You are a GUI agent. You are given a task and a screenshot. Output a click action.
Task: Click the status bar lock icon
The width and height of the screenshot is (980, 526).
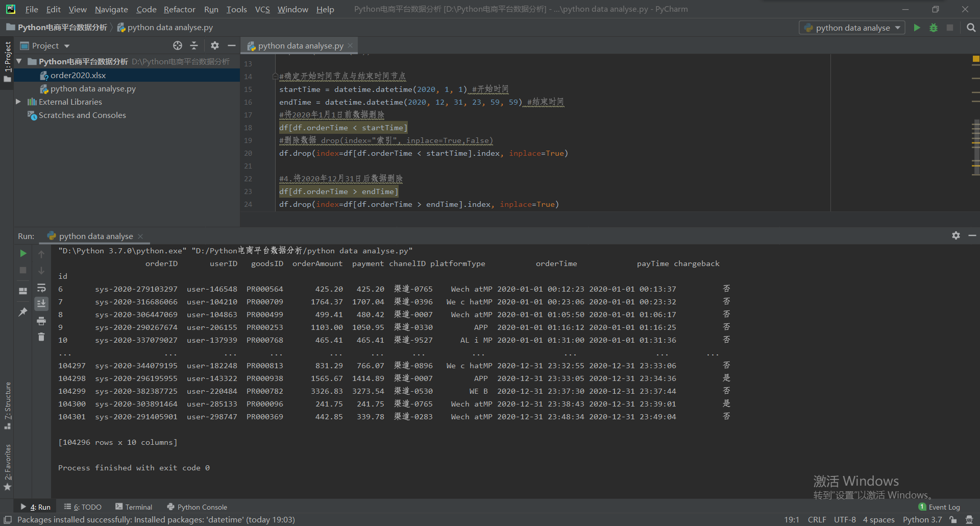point(953,520)
